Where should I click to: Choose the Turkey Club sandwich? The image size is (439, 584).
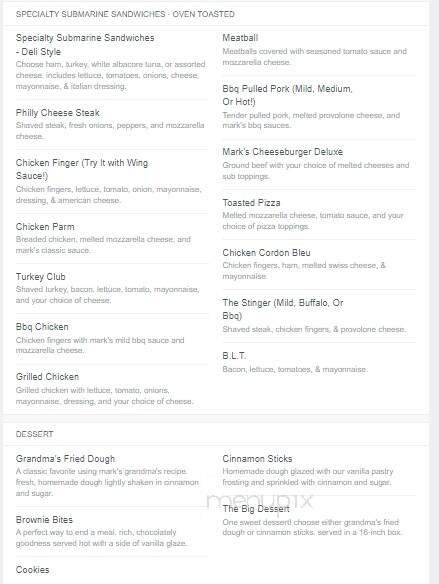point(41,277)
